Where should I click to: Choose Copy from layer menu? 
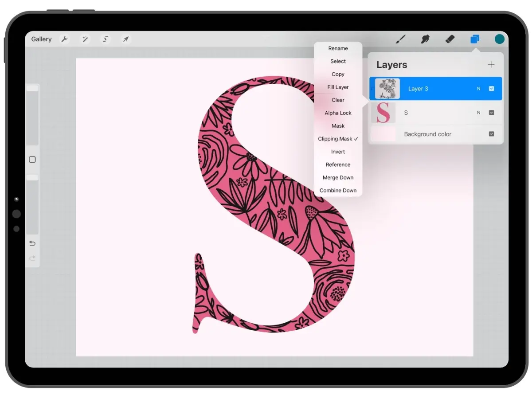(x=338, y=74)
